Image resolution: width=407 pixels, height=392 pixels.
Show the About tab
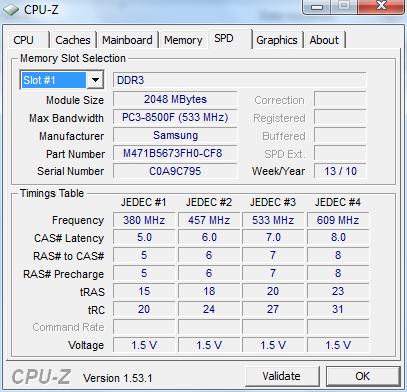coord(324,40)
